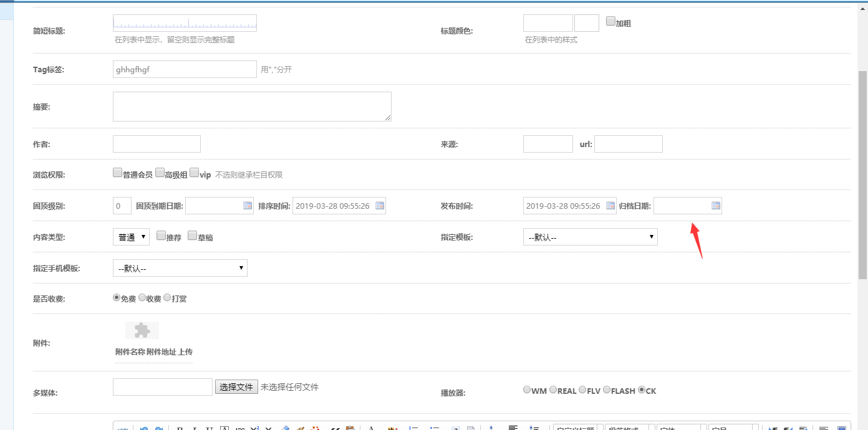Screen dimensions: 868x430
Task: Choose the FLASH player radio
Action: pyautogui.click(x=607, y=390)
